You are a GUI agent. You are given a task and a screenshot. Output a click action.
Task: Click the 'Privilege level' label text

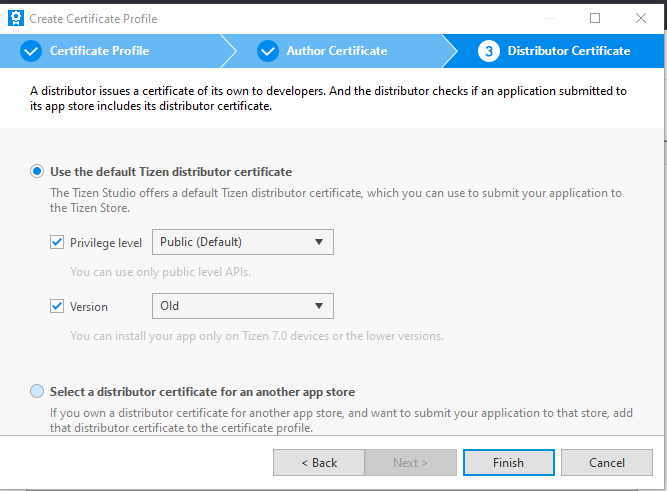pos(105,243)
